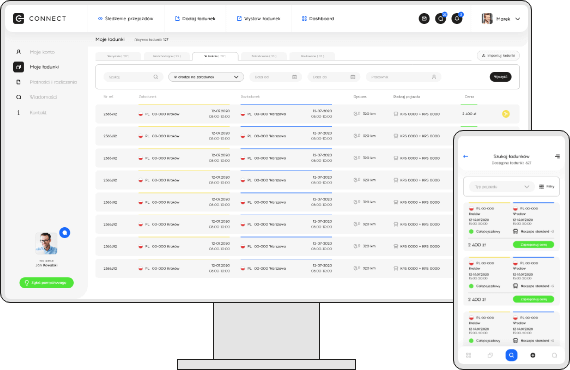This screenshot has width=570, height=370.
Task: Open the chat bubble icon with badge 26
Action: tap(441, 19)
